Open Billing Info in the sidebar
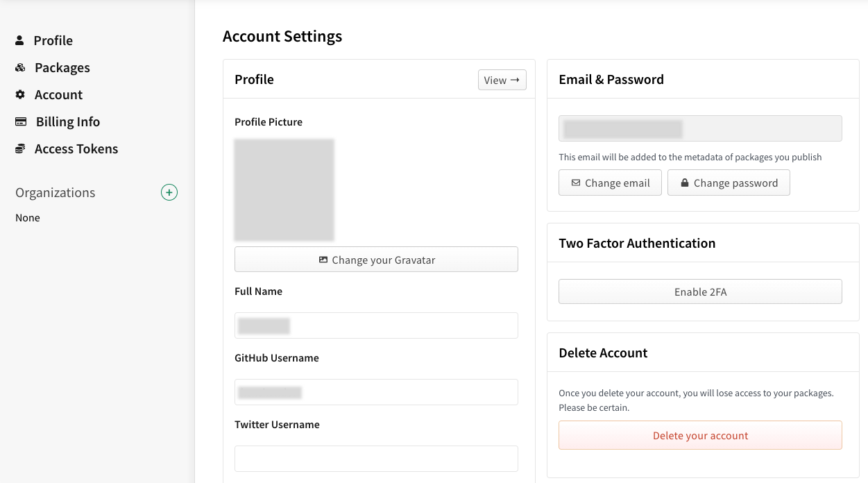 tap(68, 121)
